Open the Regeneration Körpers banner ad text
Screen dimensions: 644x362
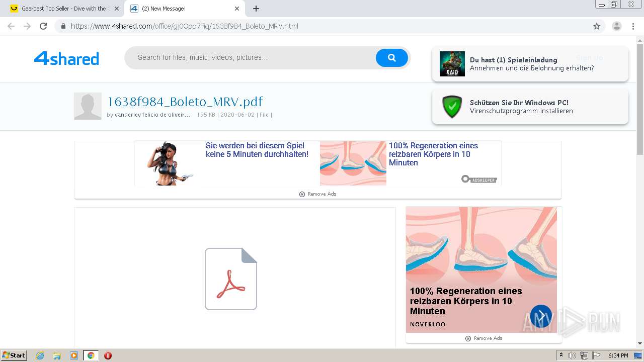click(434, 154)
